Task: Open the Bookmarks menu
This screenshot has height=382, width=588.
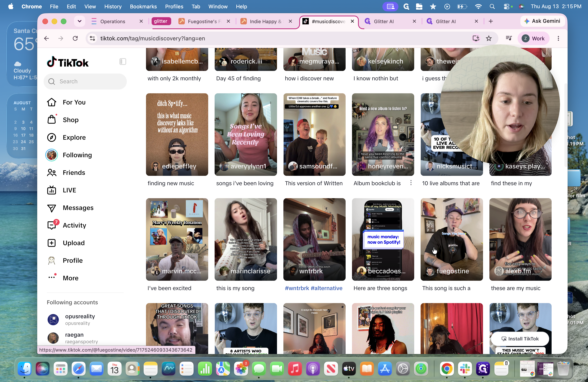Action: [143, 7]
